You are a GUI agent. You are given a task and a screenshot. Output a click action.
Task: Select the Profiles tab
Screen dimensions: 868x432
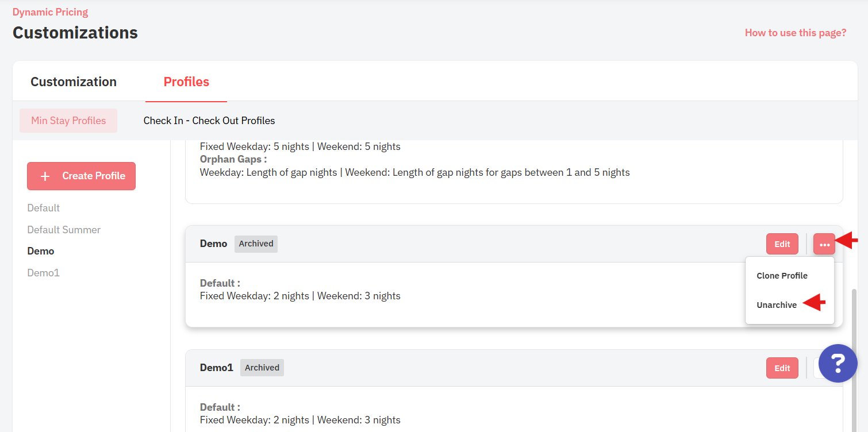(x=186, y=82)
